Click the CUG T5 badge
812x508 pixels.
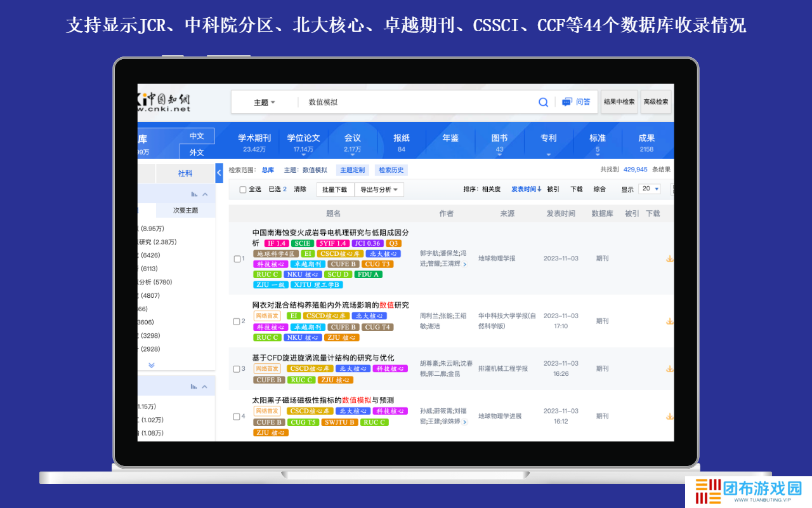[x=303, y=422]
